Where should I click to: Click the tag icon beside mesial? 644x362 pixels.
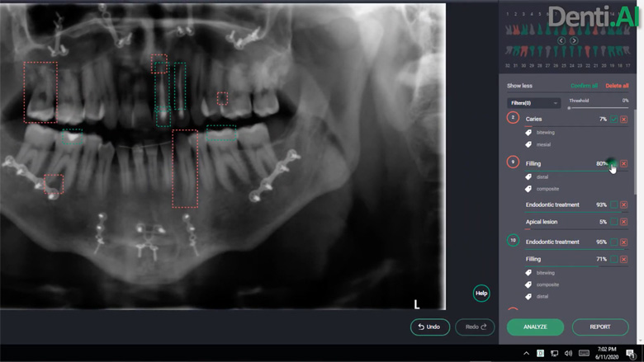528,144
